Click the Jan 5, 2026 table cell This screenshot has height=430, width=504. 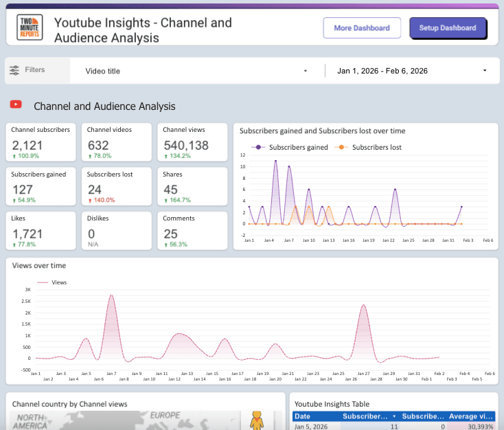coord(311,427)
